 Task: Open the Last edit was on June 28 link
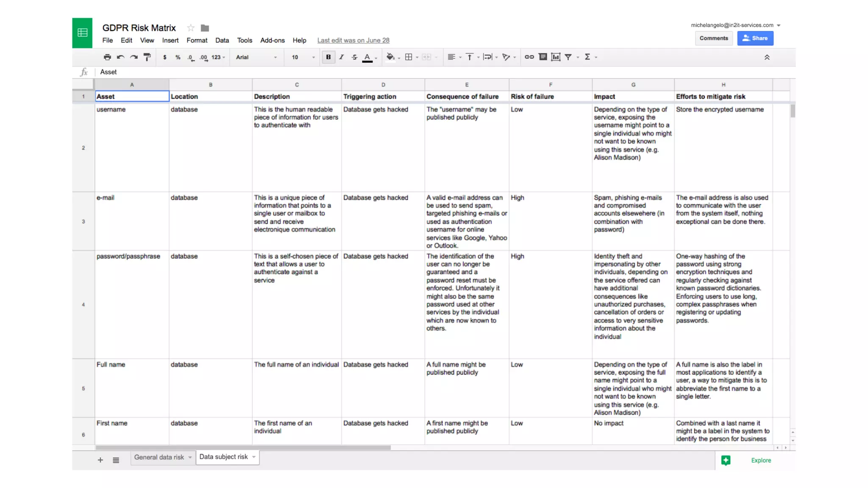coord(353,40)
